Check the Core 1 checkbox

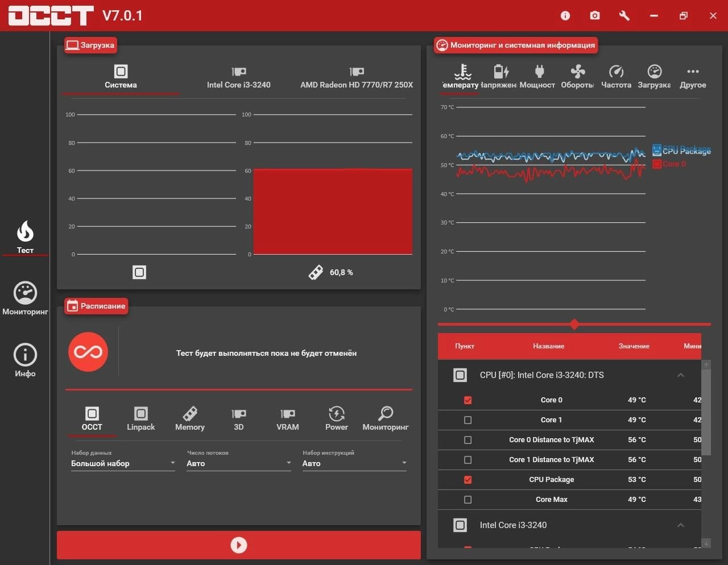tap(468, 420)
